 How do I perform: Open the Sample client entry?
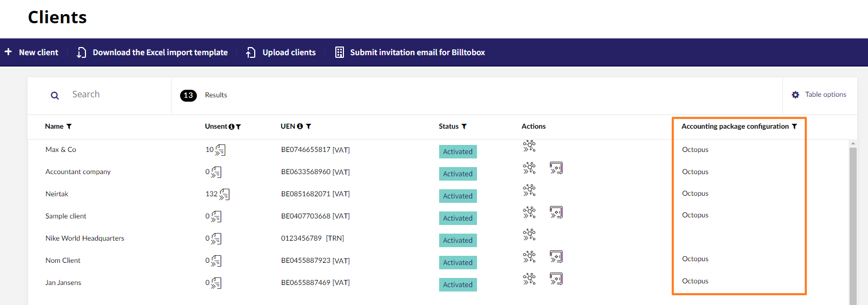66,216
